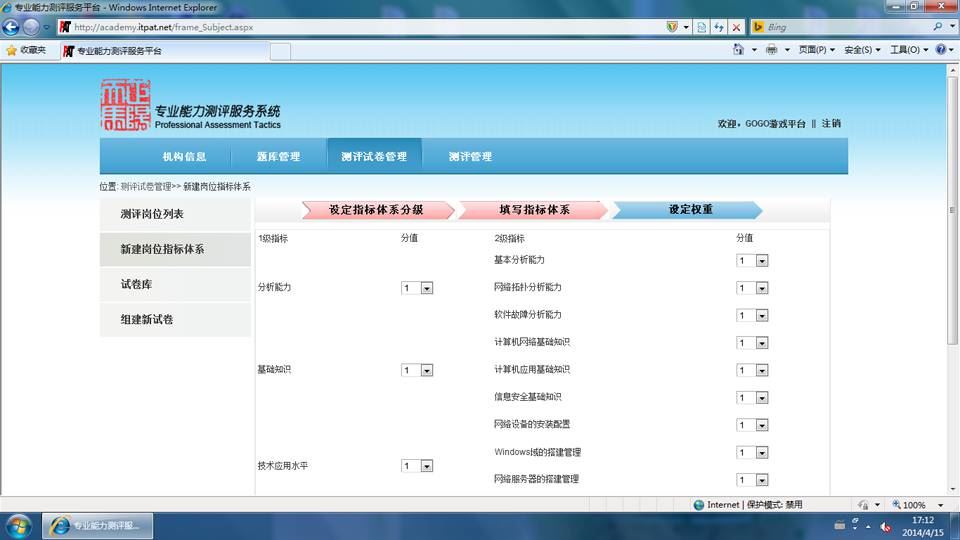The height and width of the screenshot is (540, 960).
Task: Open the 页面(P) menu
Action: (x=816, y=50)
